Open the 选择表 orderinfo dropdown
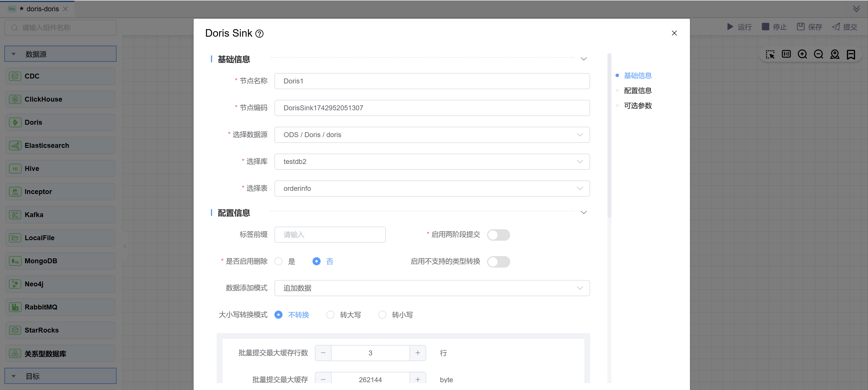This screenshot has height=390, width=868. [432, 189]
